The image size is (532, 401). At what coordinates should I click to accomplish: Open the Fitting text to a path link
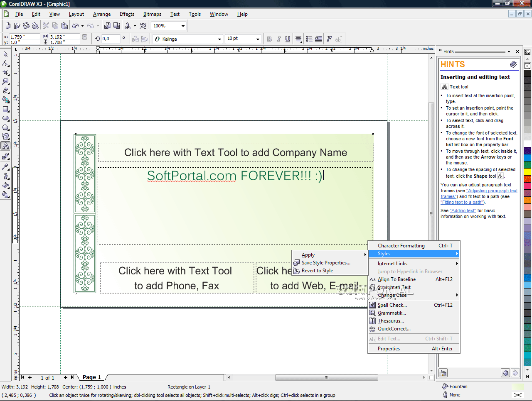click(462, 202)
